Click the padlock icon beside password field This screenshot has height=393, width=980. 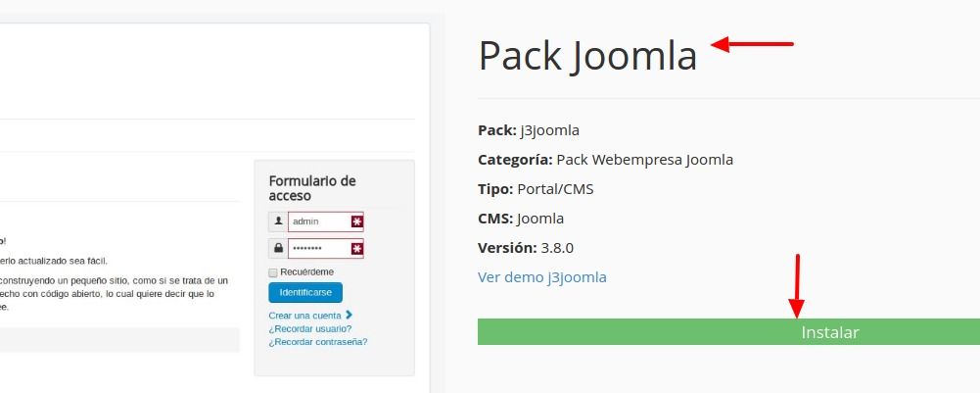278,248
